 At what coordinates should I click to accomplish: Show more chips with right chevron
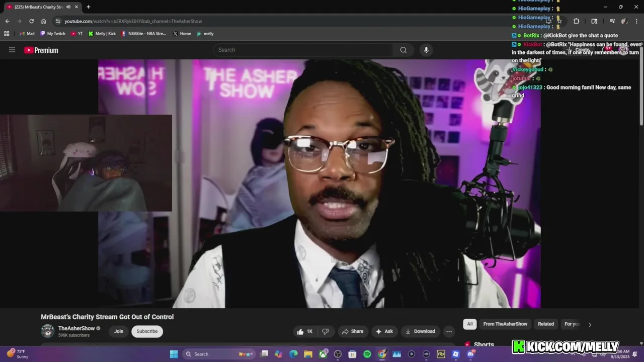(590, 324)
